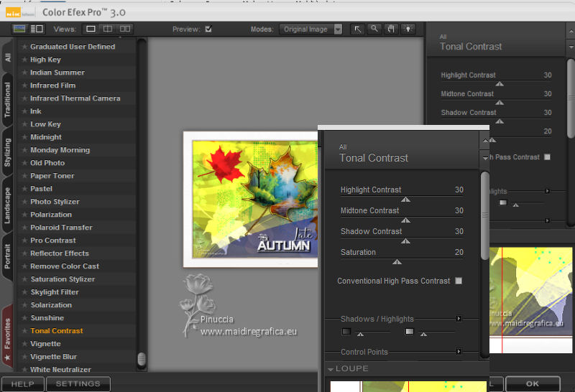Select the Vignette Blur filter

(x=77, y=357)
